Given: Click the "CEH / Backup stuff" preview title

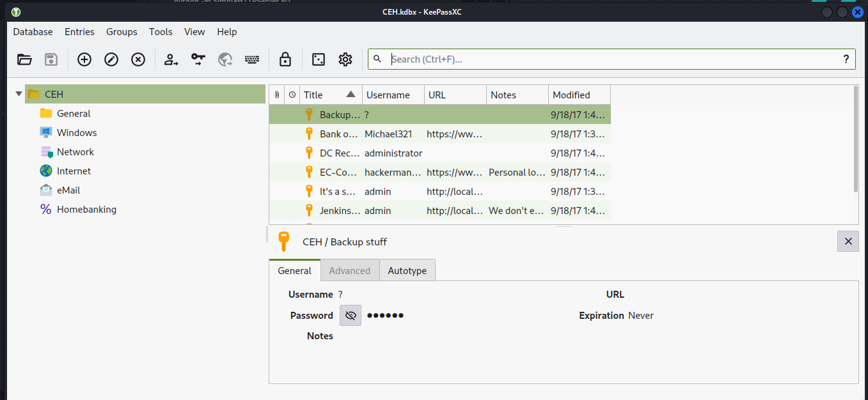Looking at the screenshot, I should [x=345, y=242].
